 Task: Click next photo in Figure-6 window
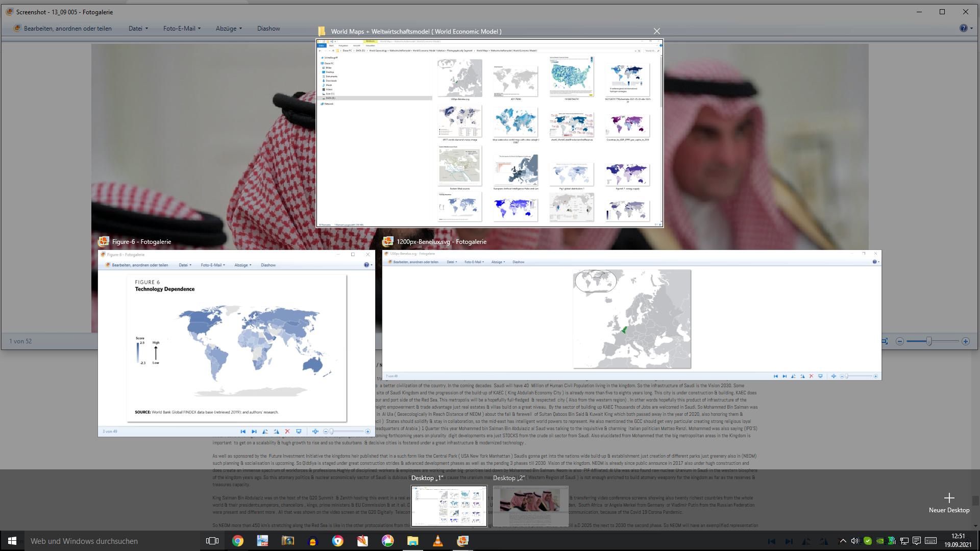[x=254, y=432]
